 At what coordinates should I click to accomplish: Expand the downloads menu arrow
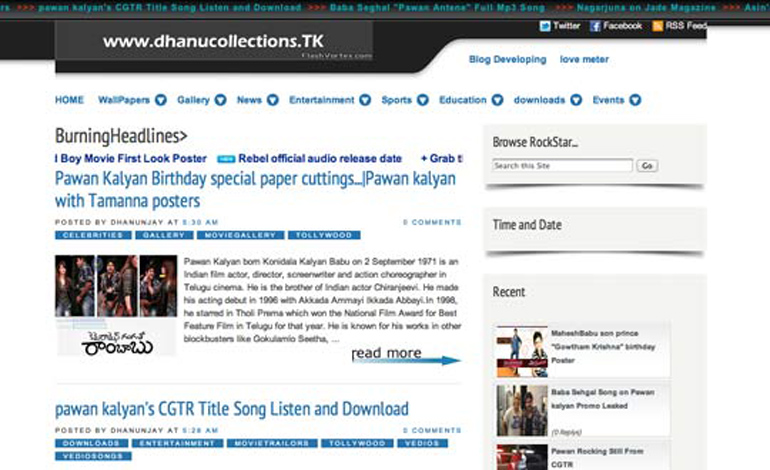[576, 100]
